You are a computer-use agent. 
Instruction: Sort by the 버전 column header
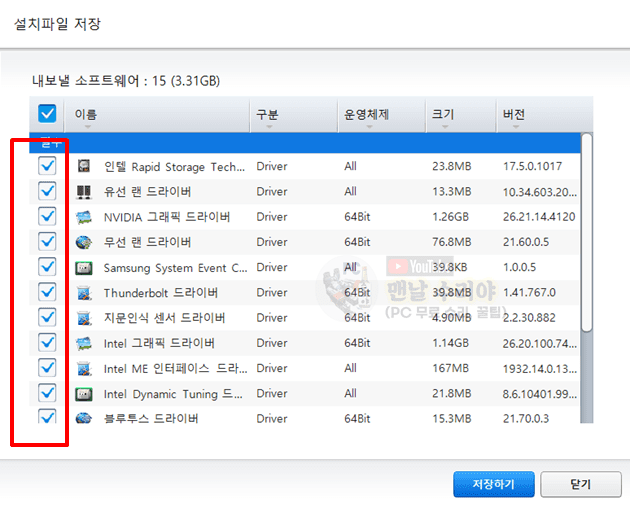[544, 115]
